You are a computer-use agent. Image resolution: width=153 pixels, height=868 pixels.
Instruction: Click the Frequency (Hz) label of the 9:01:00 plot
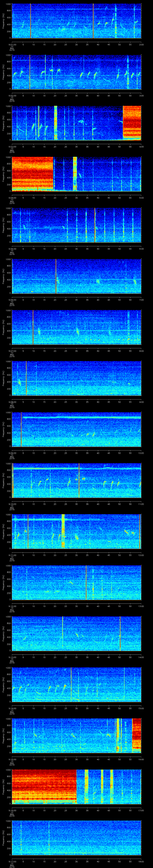click(x=4, y=21)
